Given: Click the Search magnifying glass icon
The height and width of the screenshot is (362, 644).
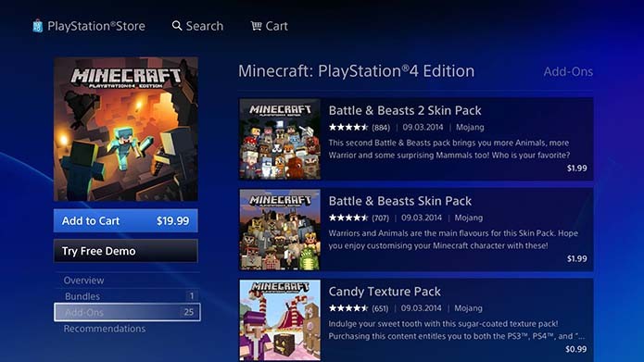Looking at the screenshot, I should (177, 26).
